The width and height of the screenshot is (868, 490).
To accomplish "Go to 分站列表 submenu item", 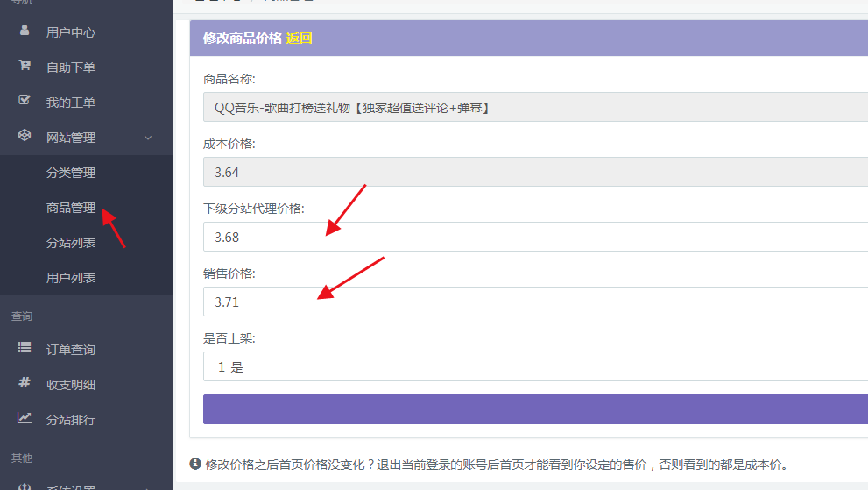I will point(71,243).
